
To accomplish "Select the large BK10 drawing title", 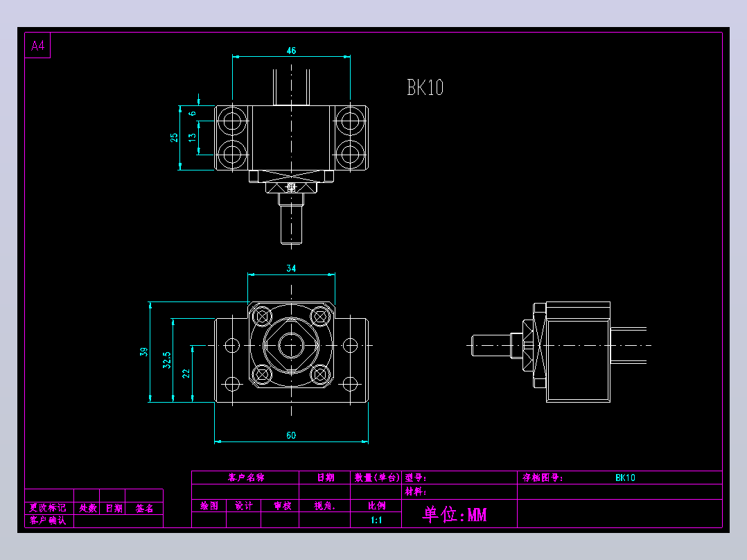I will pyautogui.click(x=425, y=87).
